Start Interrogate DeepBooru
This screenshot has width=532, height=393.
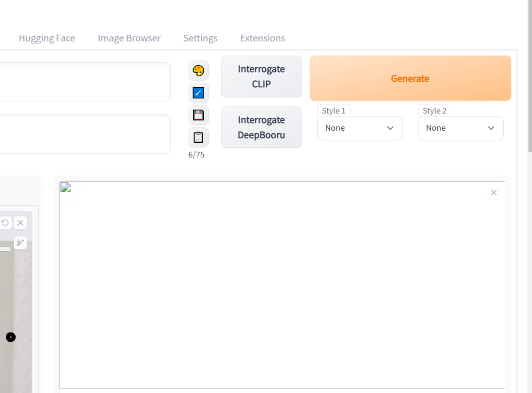261,127
